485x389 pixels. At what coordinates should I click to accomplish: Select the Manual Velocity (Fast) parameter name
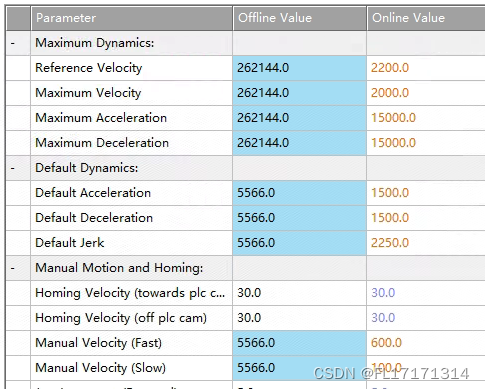98,343
